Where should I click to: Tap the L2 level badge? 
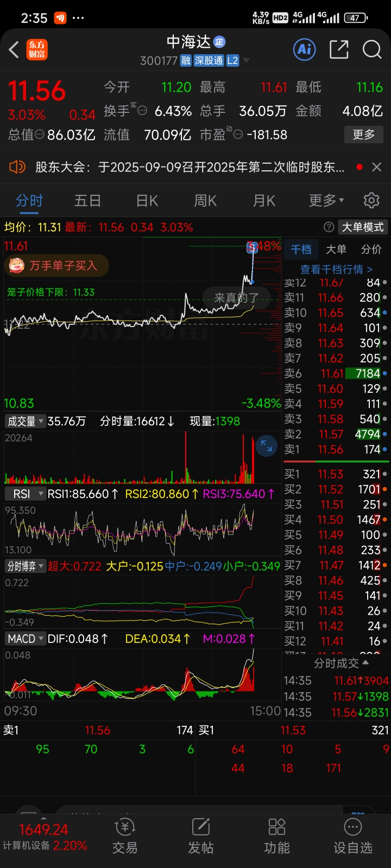(232, 60)
